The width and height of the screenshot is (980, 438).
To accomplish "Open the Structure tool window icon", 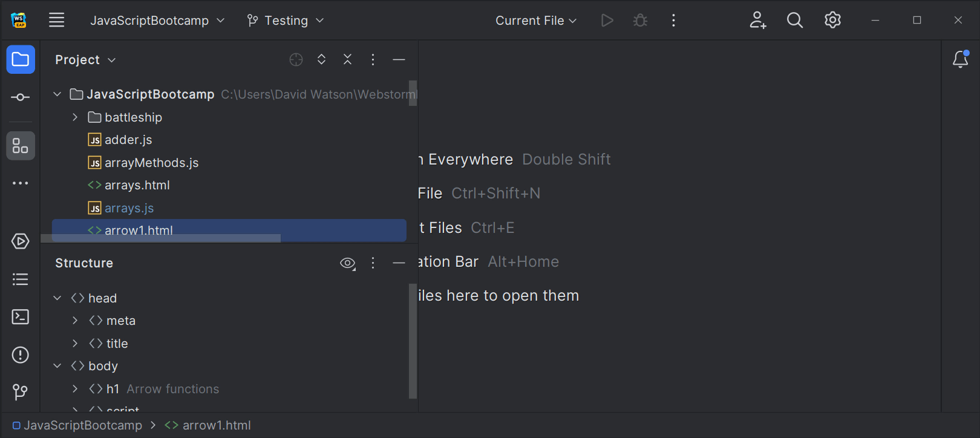I will [x=20, y=146].
